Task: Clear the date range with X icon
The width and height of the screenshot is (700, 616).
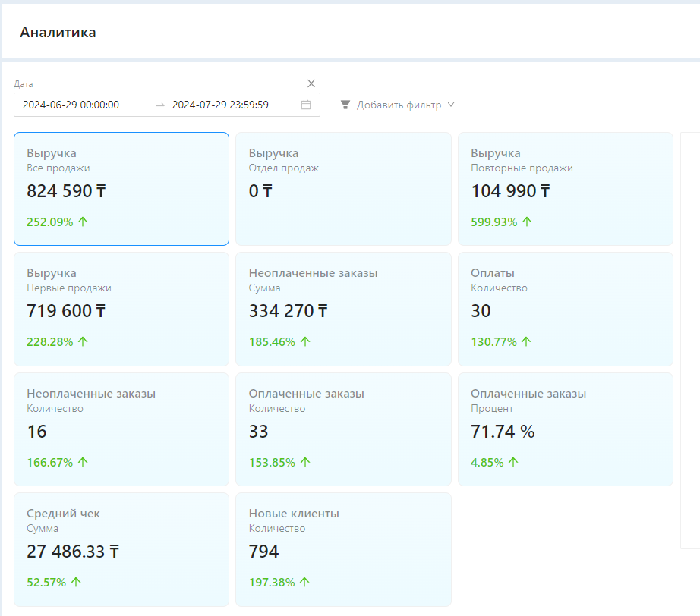Action: pyautogui.click(x=311, y=83)
